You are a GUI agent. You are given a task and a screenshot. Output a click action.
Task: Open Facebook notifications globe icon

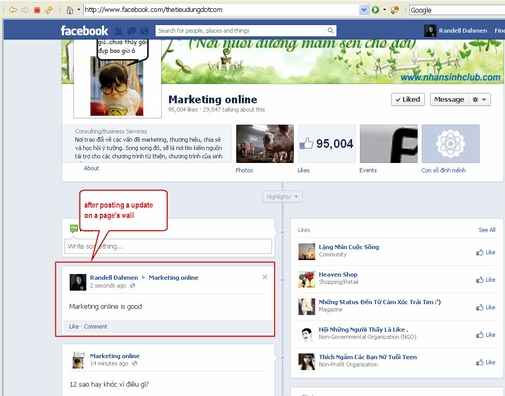pos(144,31)
